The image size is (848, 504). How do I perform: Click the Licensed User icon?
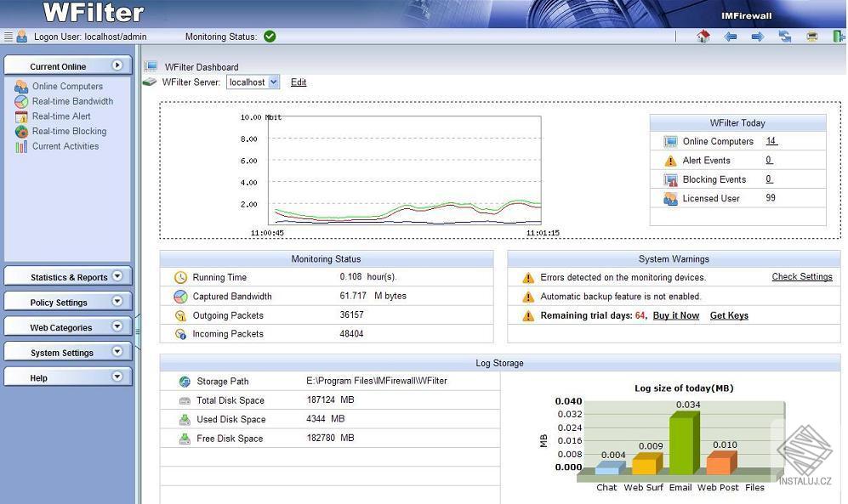pos(670,199)
